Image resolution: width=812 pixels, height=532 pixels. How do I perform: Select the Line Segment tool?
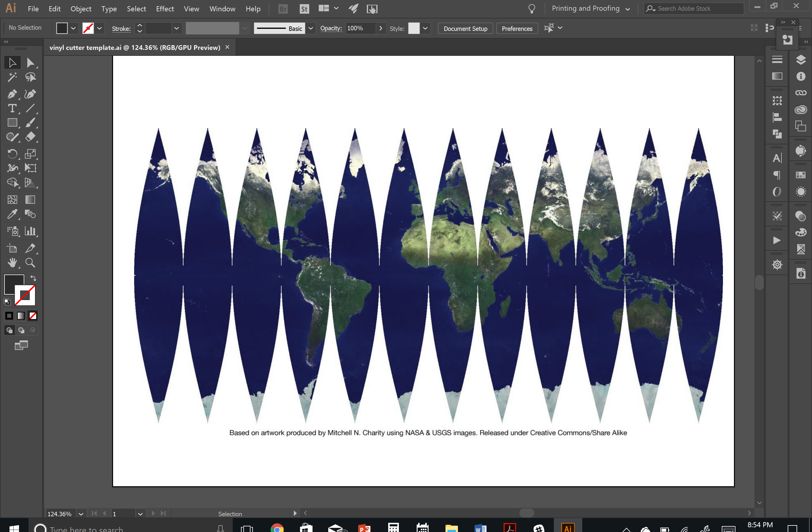(x=30, y=108)
